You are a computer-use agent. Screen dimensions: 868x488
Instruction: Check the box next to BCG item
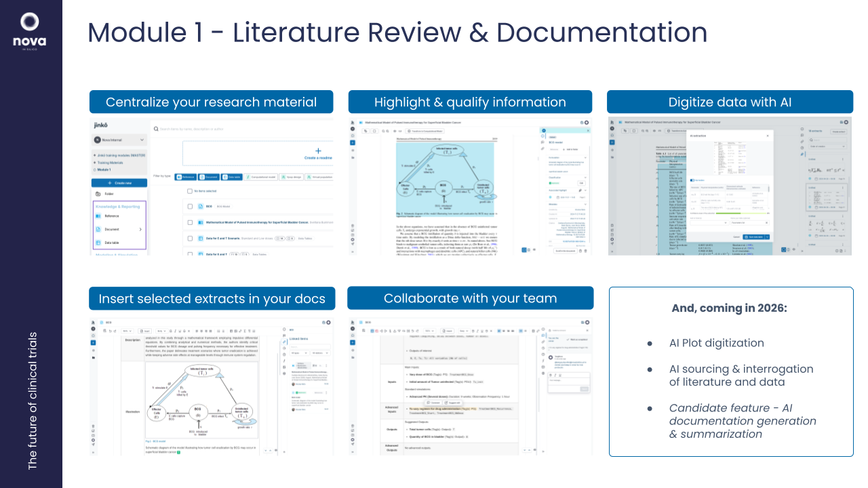pos(190,206)
